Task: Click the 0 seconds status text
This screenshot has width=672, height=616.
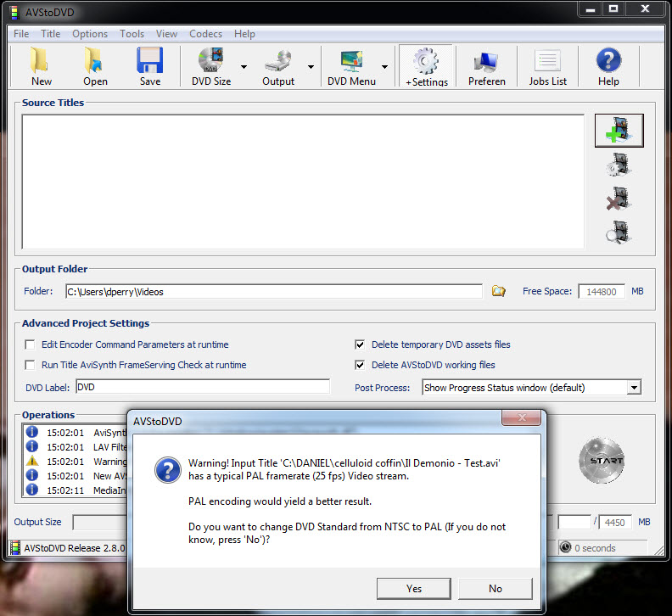Action: tap(595, 548)
